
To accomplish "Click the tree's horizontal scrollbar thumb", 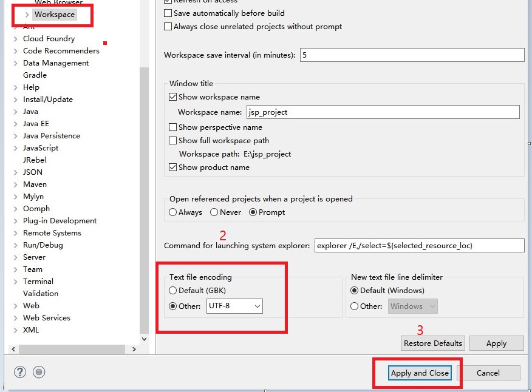I will [x=72, y=350].
